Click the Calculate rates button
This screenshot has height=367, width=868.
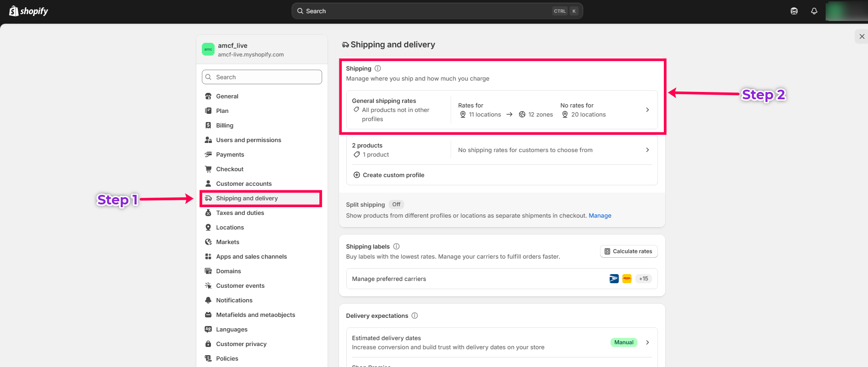point(628,251)
